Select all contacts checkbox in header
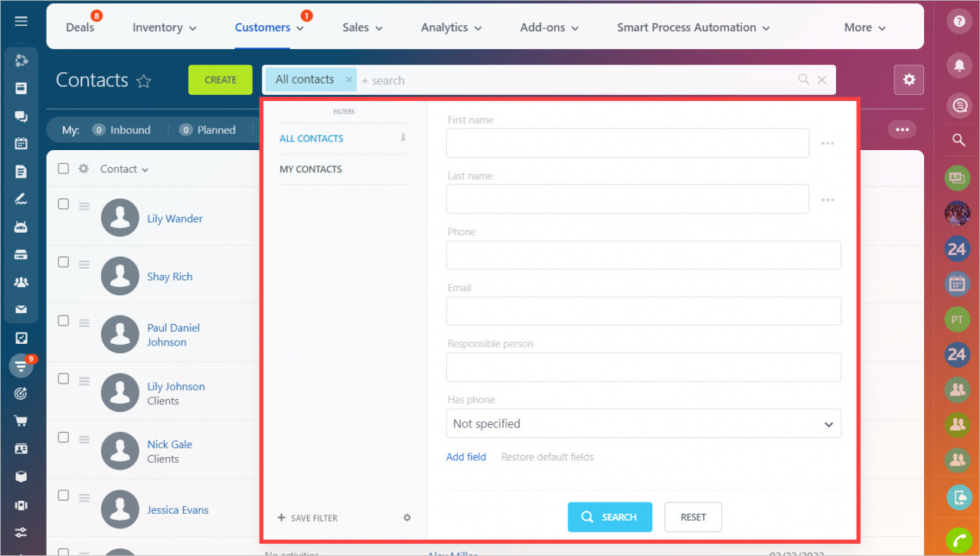The width and height of the screenshot is (980, 556). [64, 168]
